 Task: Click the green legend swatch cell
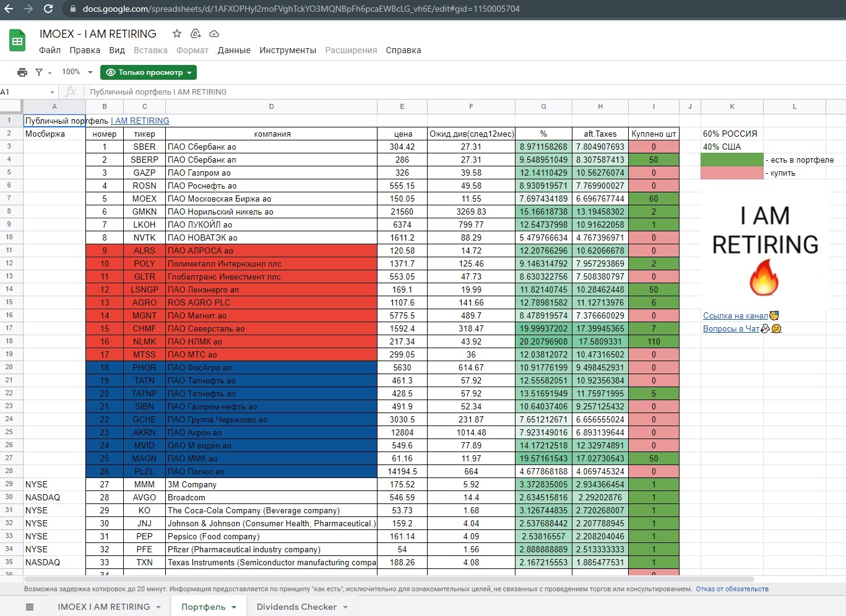(x=732, y=160)
